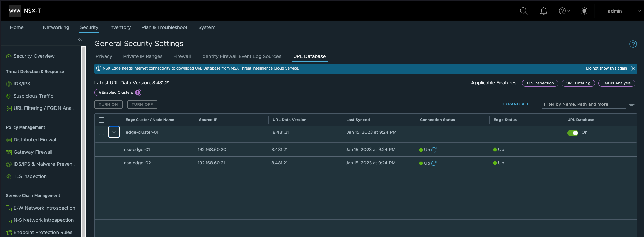Open the search magnifier in header
The height and width of the screenshot is (237, 644).
click(x=524, y=11)
